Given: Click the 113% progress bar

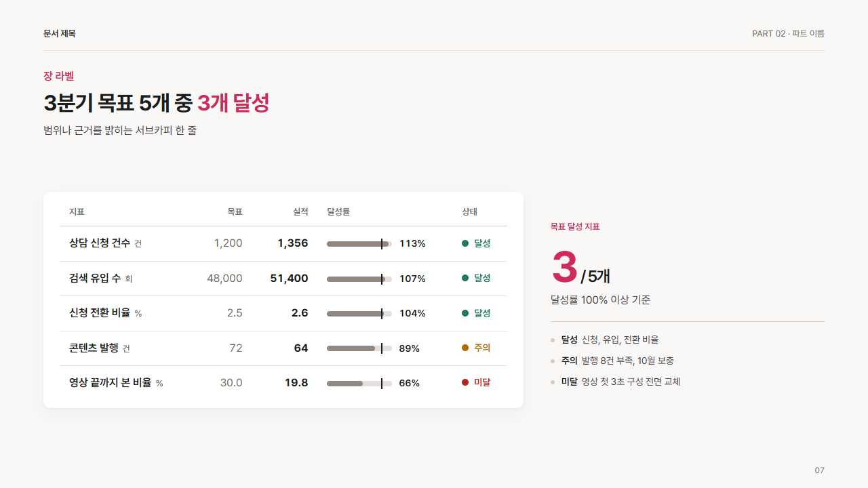Looking at the screenshot, I should [359, 243].
